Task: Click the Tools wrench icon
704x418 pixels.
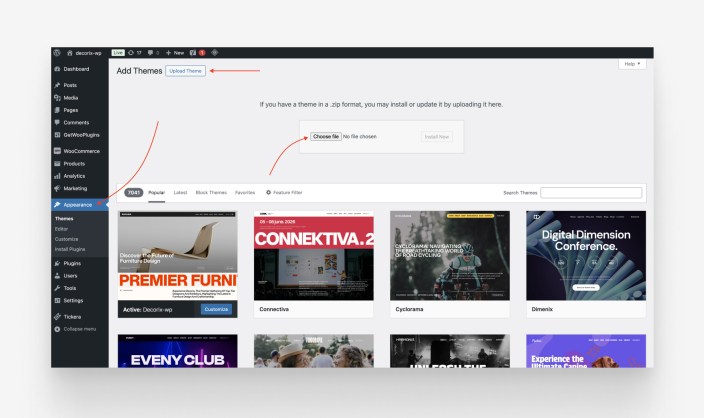Action: pyautogui.click(x=57, y=288)
